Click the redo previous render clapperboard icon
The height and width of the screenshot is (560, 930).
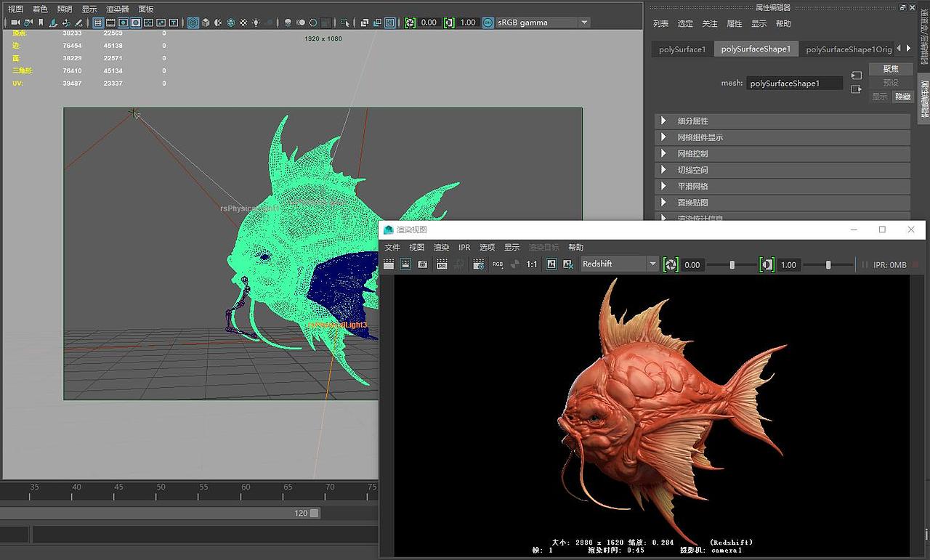(389, 264)
